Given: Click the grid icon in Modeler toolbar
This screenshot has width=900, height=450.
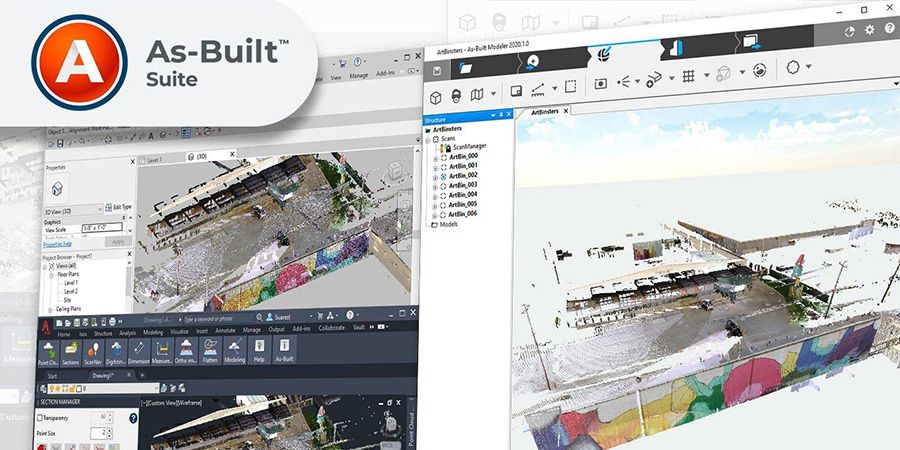Looking at the screenshot, I should [x=688, y=75].
